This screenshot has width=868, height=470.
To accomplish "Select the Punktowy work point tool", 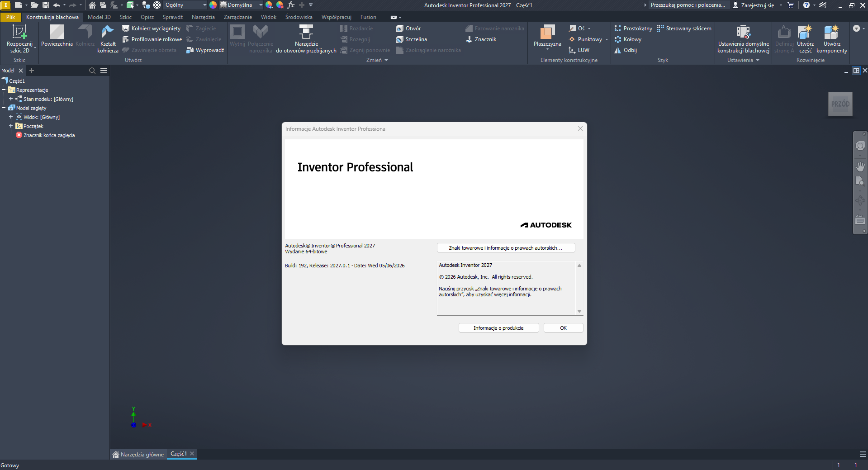I will pyautogui.click(x=585, y=39).
